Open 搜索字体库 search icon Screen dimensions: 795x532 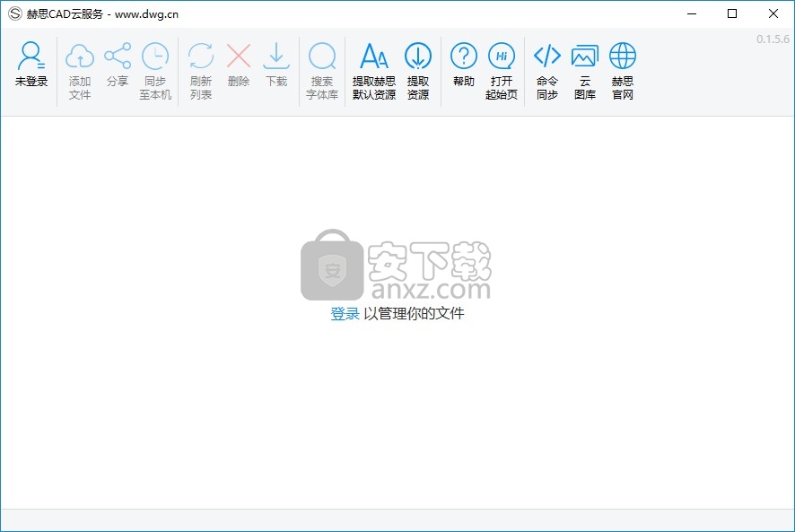(322, 56)
